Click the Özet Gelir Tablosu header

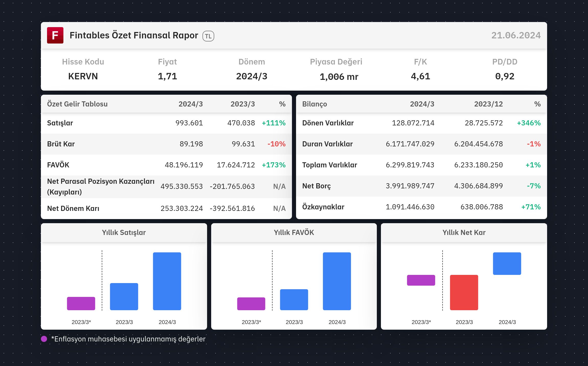(77, 104)
